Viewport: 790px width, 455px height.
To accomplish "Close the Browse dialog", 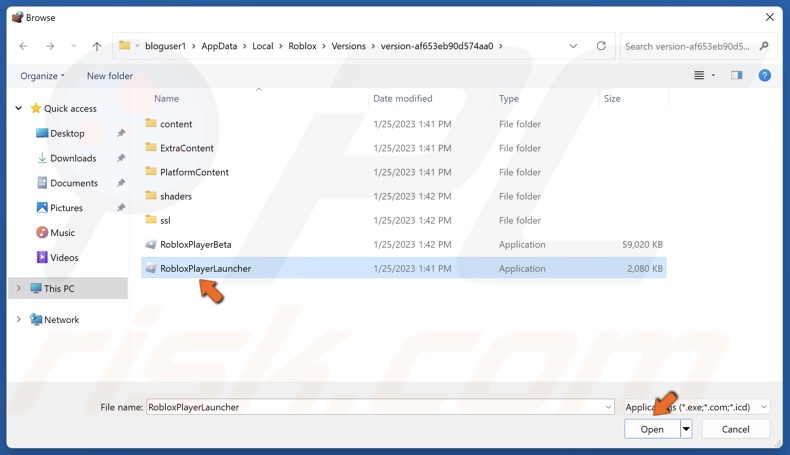I will coord(769,17).
